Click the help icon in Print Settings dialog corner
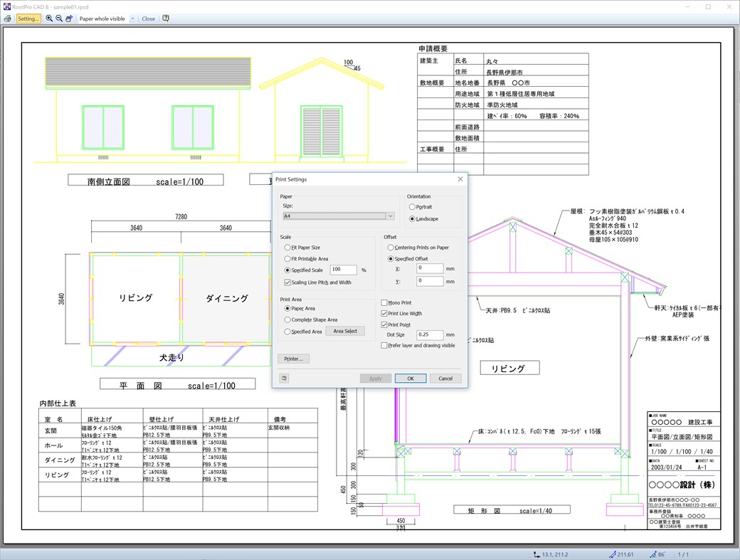The width and height of the screenshot is (740, 560). coord(284,378)
